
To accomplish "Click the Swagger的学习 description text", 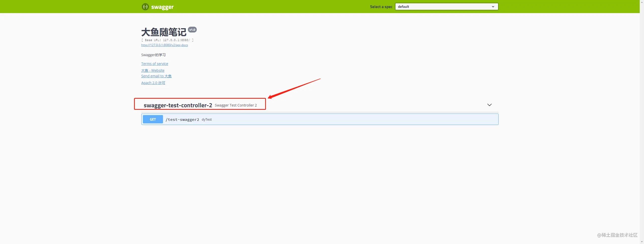I will [153, 55].
